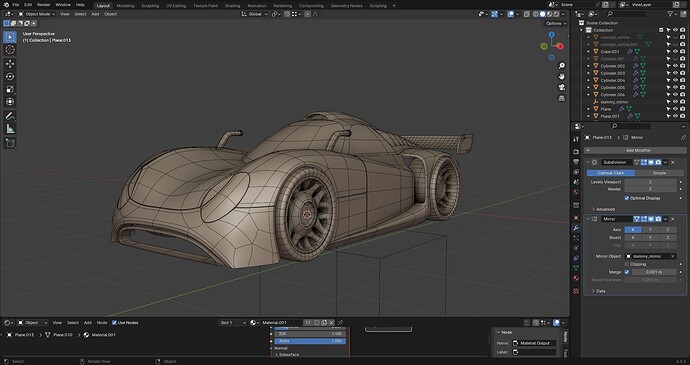Toggle camera view gizmo in viewport

point(562,88)
